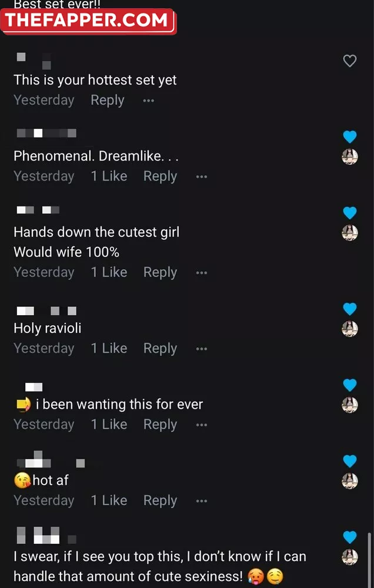Click creator avatar beside "Phenomenal. Dreamlike" comment

pyautogui.click(x=350, y=157)
